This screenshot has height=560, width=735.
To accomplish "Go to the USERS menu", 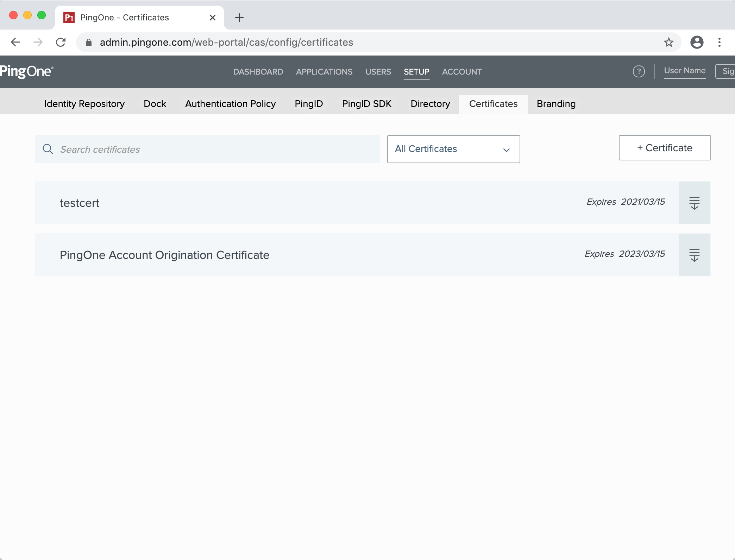I will pos(378,72).
